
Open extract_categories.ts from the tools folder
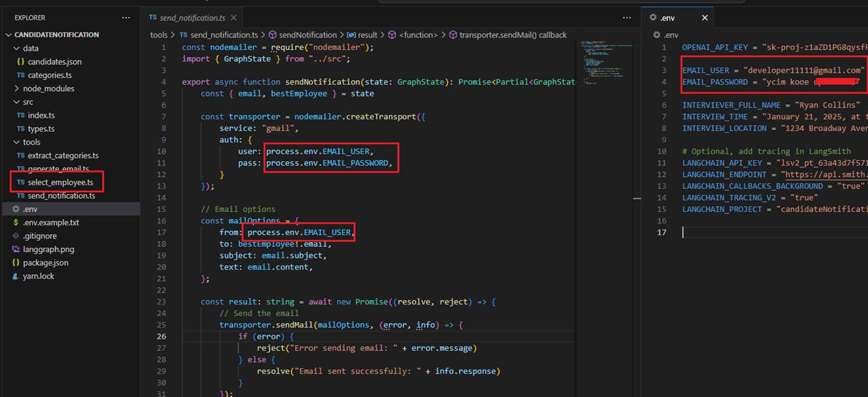[x=63, y=156]
